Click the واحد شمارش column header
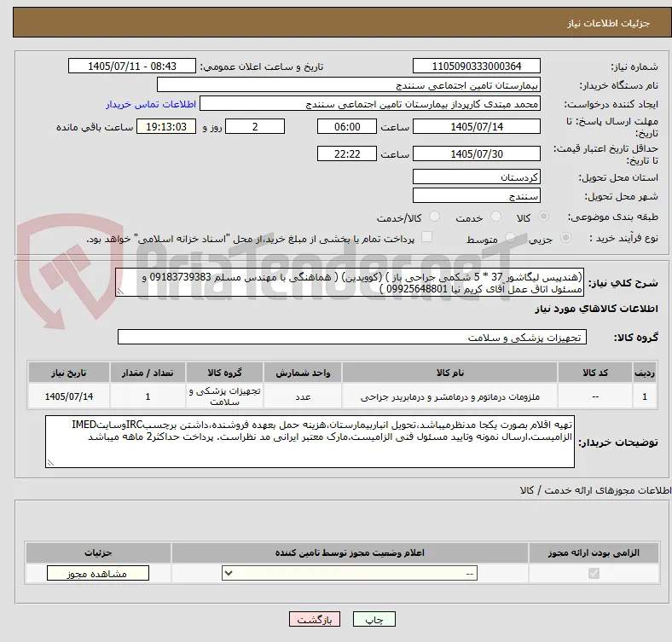The height and width of the screenshot is (642, 672). [303, 373]
